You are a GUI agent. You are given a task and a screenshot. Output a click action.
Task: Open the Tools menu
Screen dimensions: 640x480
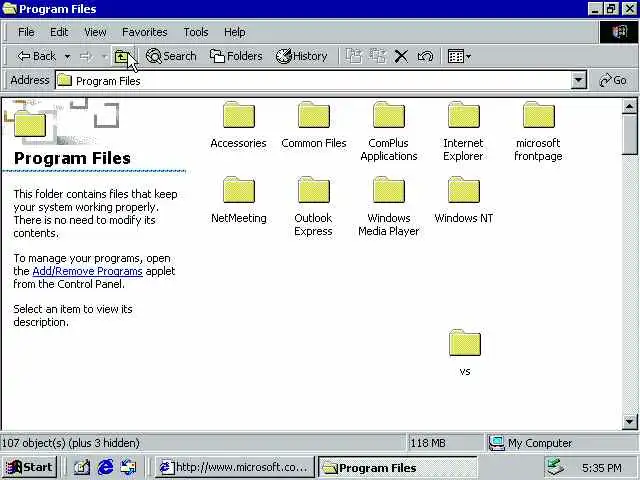pos(196,32)
